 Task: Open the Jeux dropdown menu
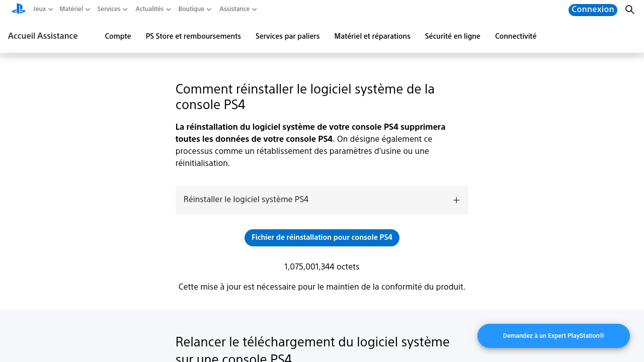42,9
